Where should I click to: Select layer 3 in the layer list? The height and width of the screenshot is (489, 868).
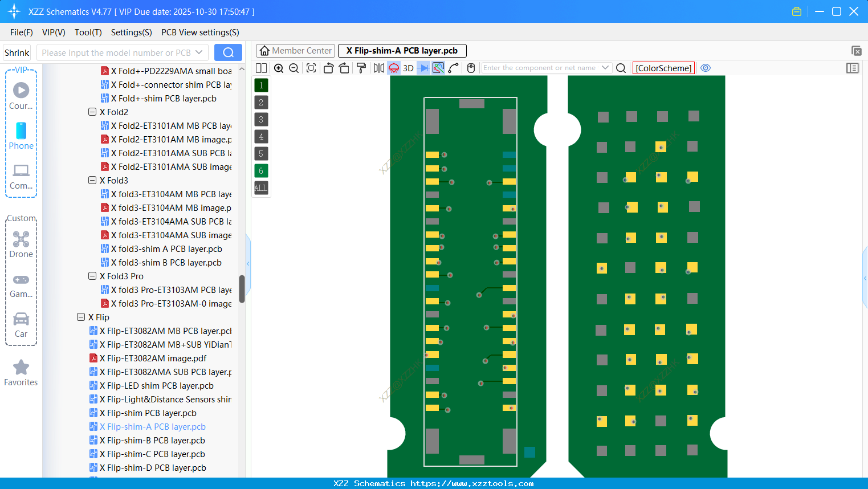pos(261,119)
